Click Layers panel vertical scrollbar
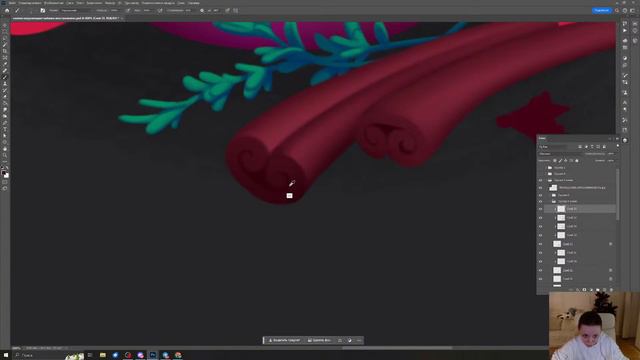 point(618,195)
